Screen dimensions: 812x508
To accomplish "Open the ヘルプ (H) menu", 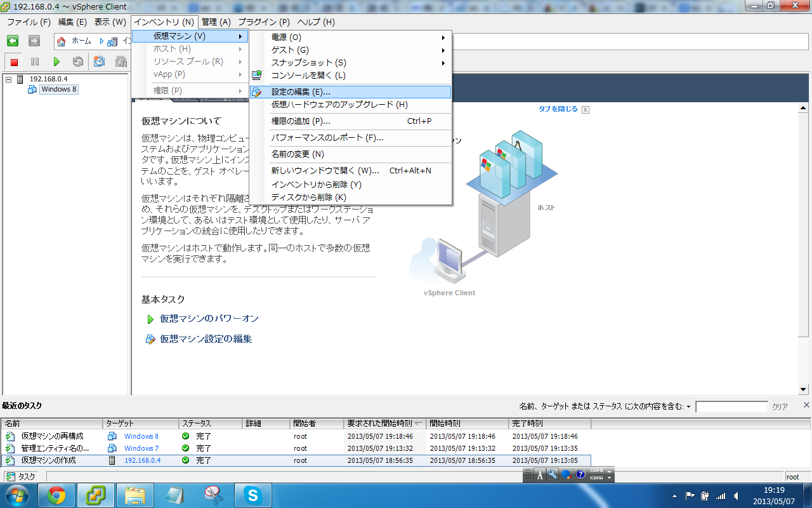I will point(316,22).
